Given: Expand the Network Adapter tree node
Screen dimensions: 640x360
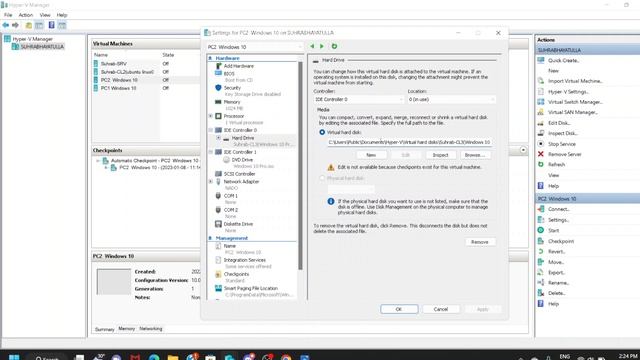Looking at the screenshot, I should point(211,182).
